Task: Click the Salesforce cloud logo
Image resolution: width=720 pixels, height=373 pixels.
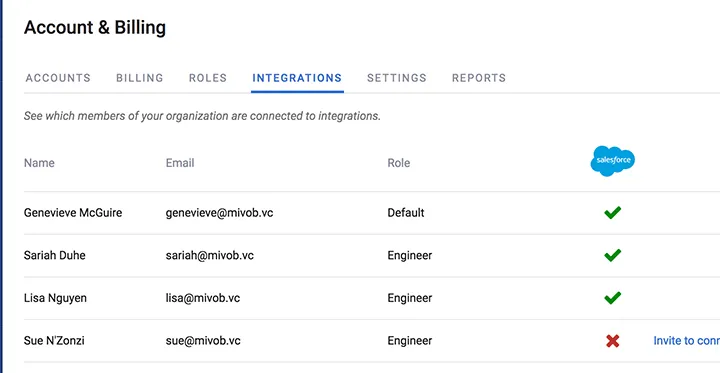Action: pyautogui.click(x=613, y=161)
